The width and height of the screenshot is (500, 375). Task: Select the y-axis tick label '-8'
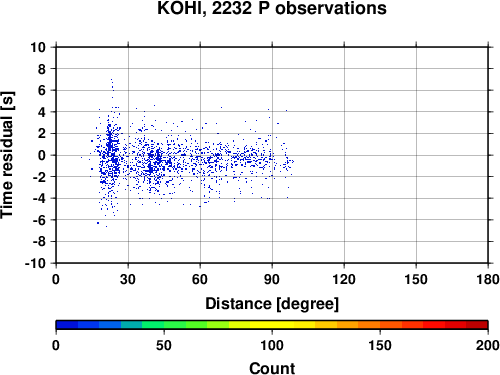[39, 242]
